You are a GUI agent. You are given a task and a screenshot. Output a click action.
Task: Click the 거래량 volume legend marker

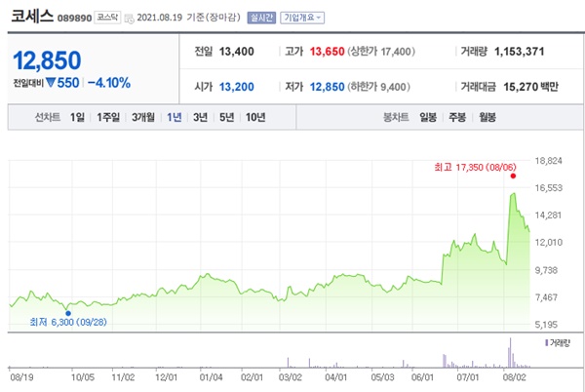(546, 342)
